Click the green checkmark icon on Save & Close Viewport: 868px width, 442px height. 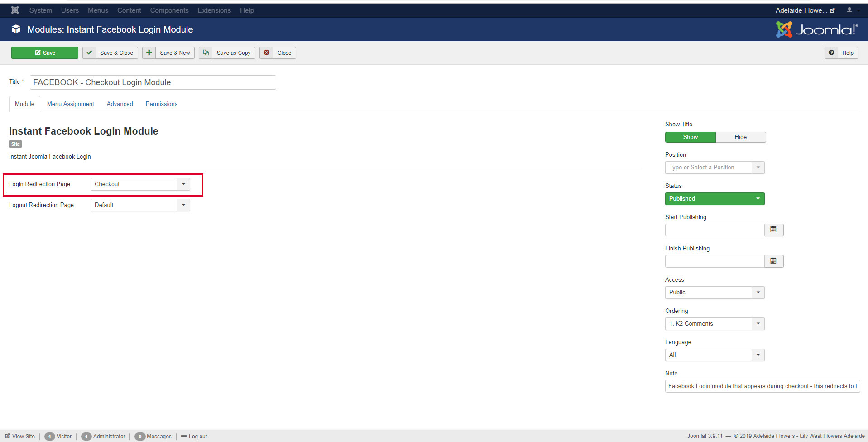click(89, 53)
